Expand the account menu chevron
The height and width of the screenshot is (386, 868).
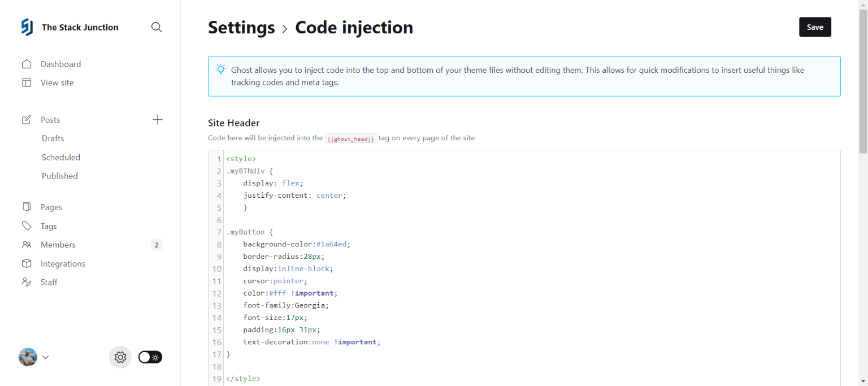tap(45, 357)
